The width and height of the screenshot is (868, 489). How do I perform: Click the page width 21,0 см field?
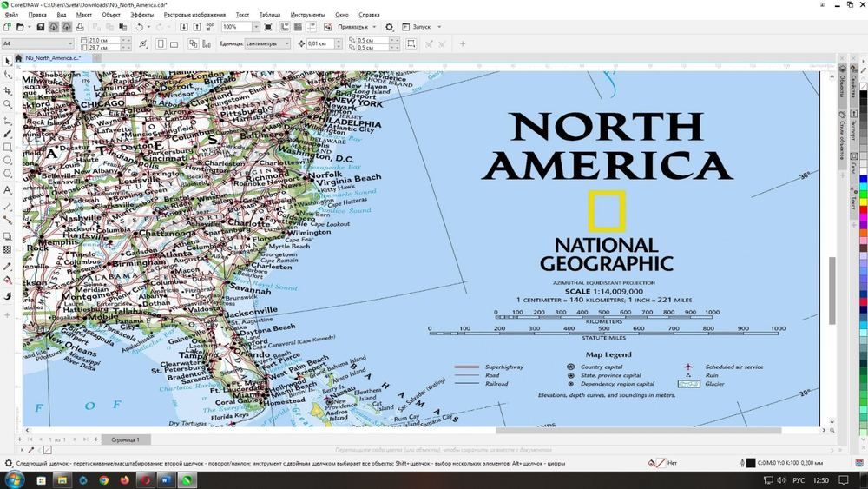[x=104, y=41]
